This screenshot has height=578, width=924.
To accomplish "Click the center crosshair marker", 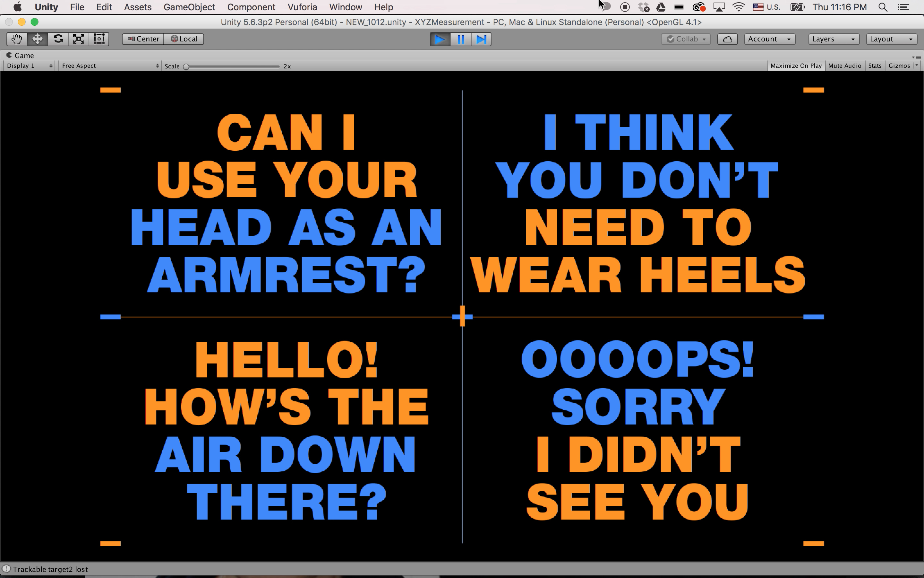I will point(462,317).
